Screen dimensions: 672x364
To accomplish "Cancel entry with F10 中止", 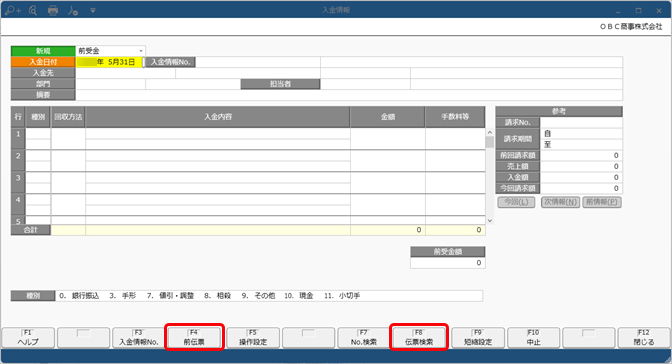I will [533, 337].
